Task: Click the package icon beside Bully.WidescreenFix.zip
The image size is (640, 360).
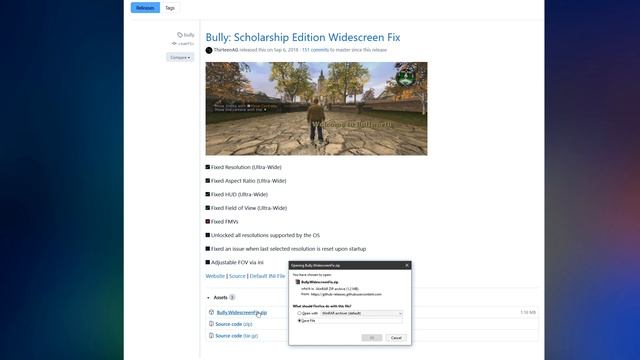Action: (x=211, y=312)
